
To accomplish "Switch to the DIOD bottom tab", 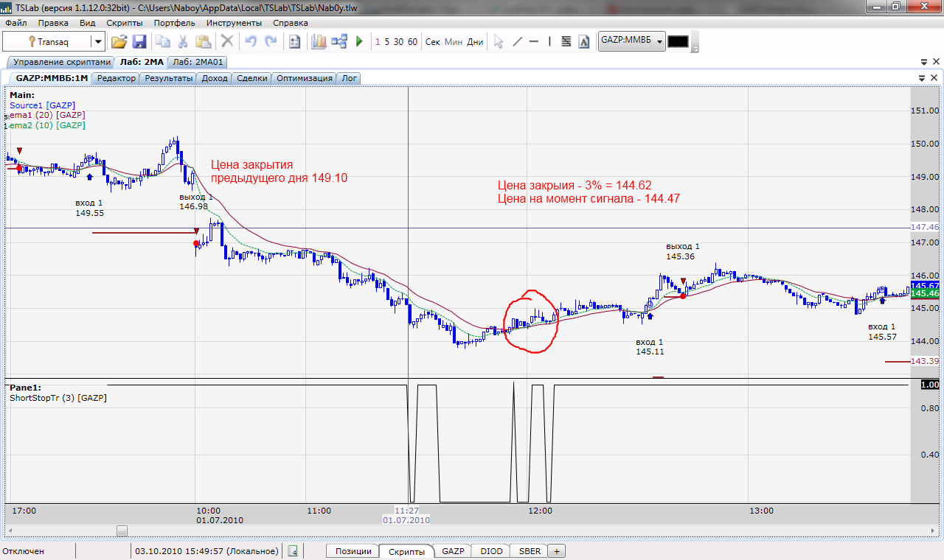I will (491, 551).
